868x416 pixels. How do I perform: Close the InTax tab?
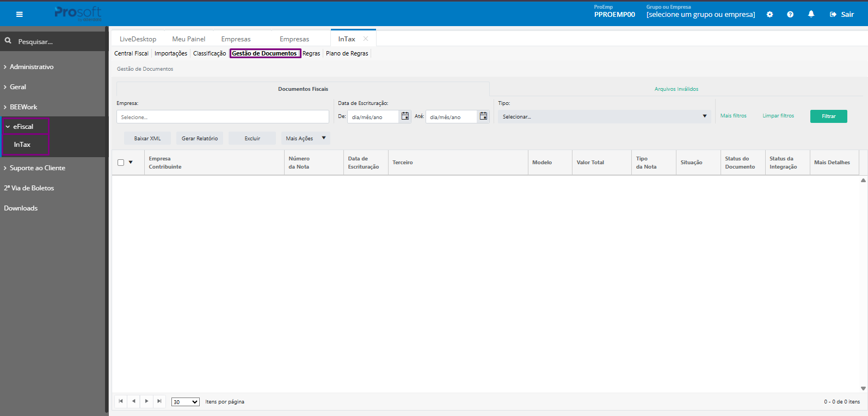click(366, 39)
